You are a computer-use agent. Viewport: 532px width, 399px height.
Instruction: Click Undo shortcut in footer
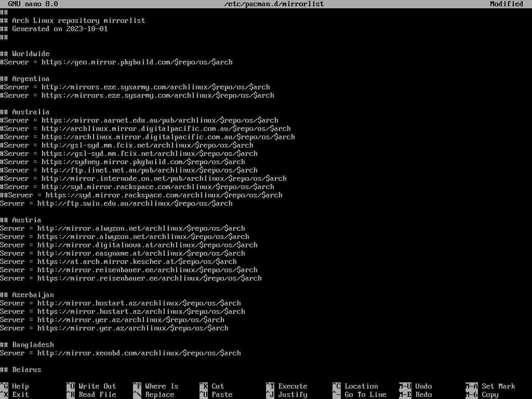[416, 386]
